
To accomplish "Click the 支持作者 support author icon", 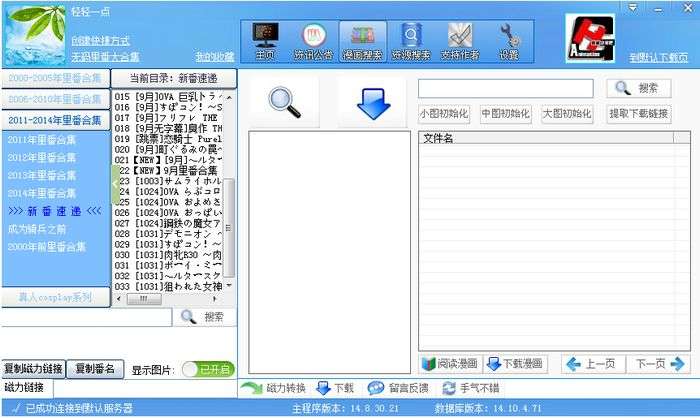I will point(460,41).
